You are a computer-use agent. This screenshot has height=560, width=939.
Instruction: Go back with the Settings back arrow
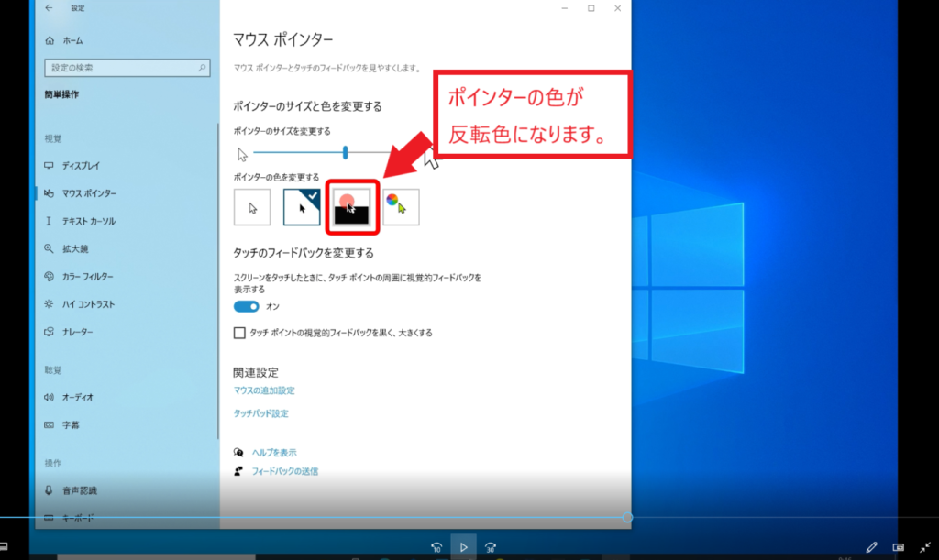[x=48, y=8]
